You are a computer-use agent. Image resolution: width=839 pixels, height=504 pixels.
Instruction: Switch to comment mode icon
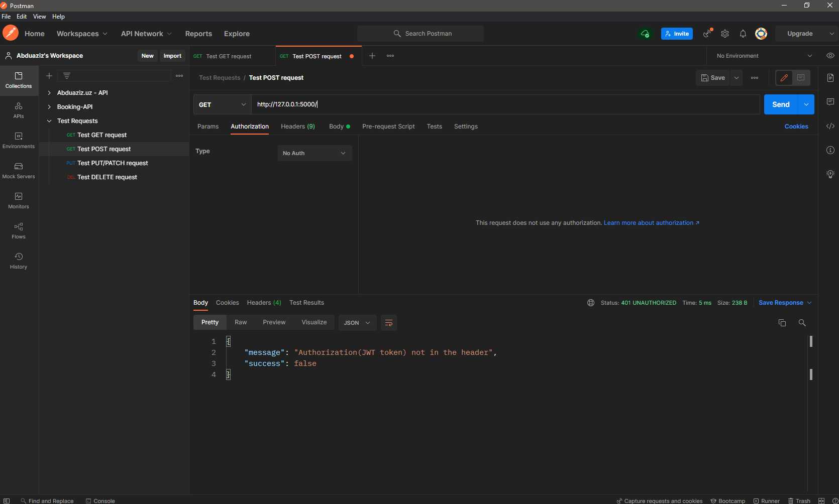coord(801,78)
